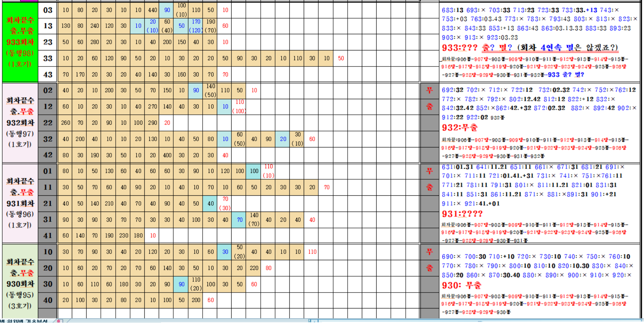Viewport: 644px width, 323px height.
Task: Select the blue-highlighted 90 cell in row 03
Action: point(167,10)
